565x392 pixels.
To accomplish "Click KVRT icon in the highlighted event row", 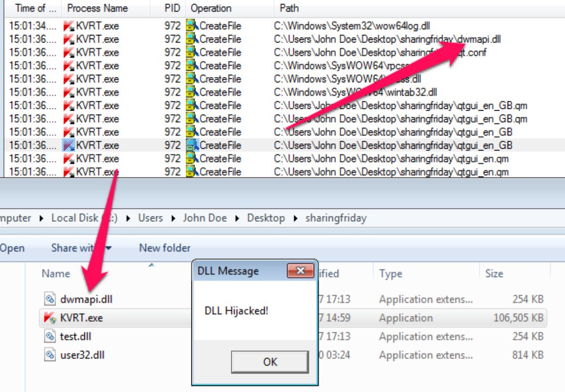I will click(x=69, y=145).
